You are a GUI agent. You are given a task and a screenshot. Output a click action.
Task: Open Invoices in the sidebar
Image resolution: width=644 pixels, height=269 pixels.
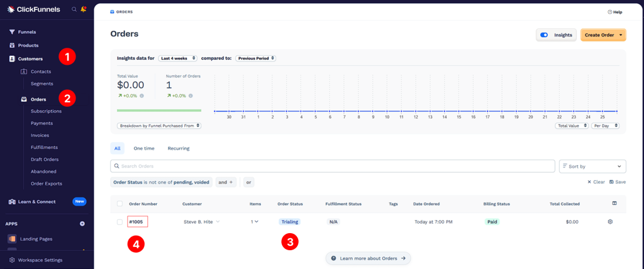point(40,135)
